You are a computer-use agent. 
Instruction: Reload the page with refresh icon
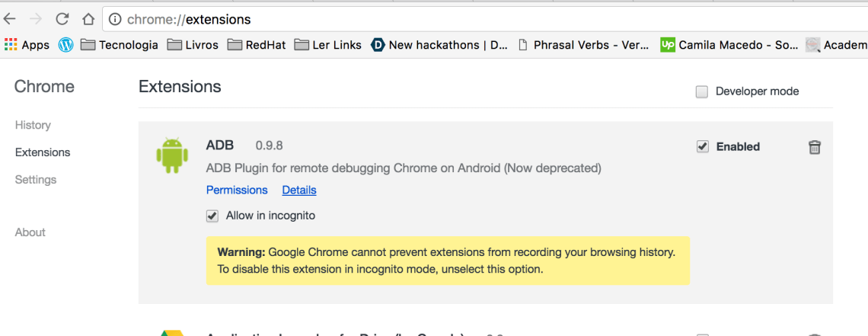pyautogui.click(x=62, y=19)
